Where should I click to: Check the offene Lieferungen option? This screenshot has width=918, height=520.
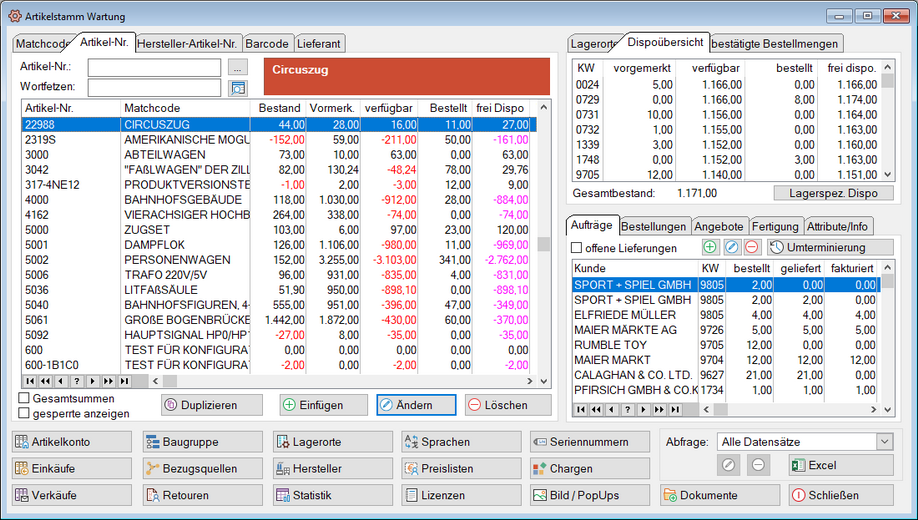[577, 248]
